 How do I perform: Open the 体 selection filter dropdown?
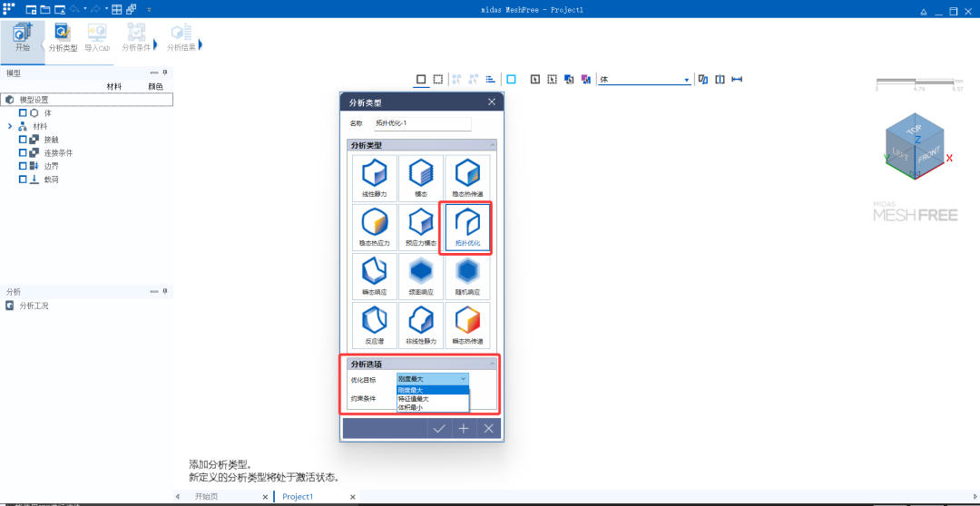pos(687,80)
